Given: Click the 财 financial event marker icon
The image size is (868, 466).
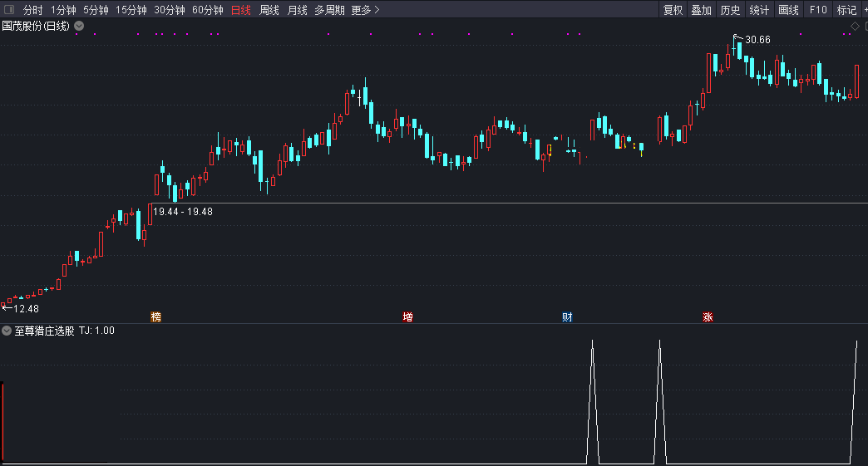Looking at the screenshot, I should [567, 316].
